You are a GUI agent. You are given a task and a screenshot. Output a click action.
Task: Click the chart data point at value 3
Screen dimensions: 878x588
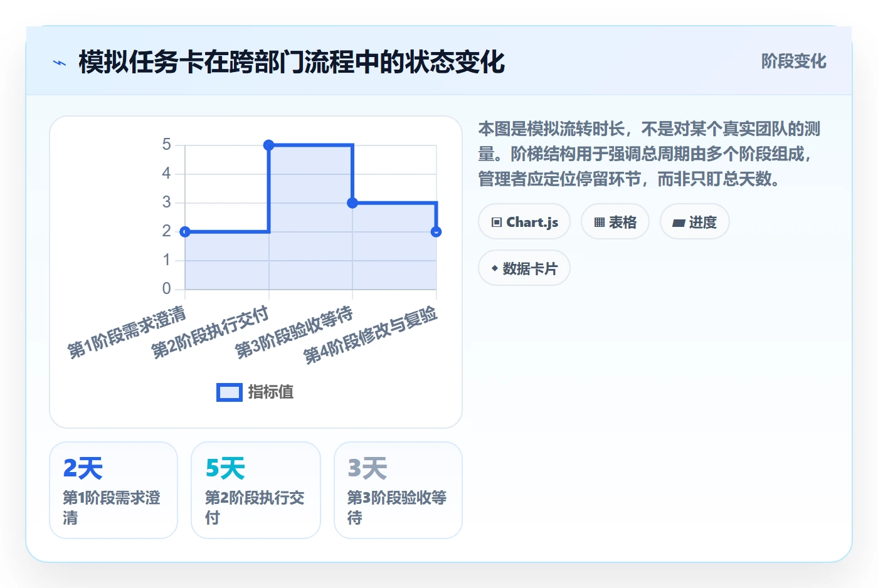point(352,202)
